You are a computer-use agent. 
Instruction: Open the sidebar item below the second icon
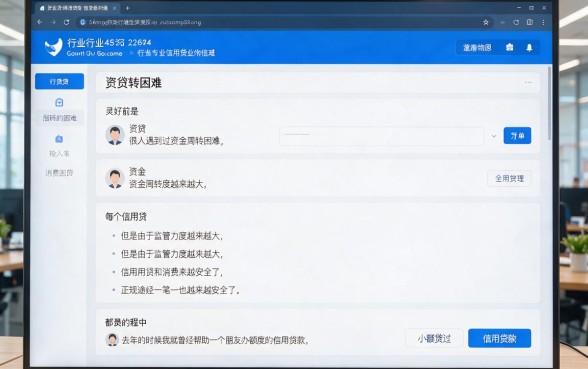point(59,153)
